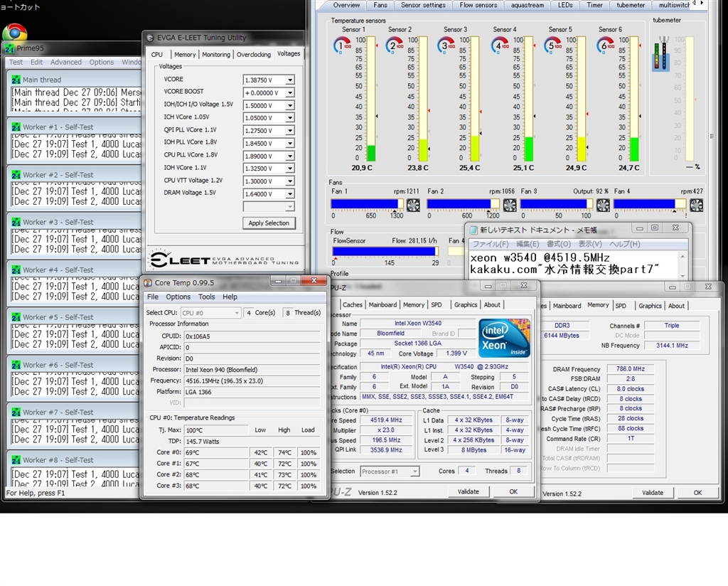728x586 pixels.
Task: Click OK in CPU-Z processor window
Action: tap(513, 491)
